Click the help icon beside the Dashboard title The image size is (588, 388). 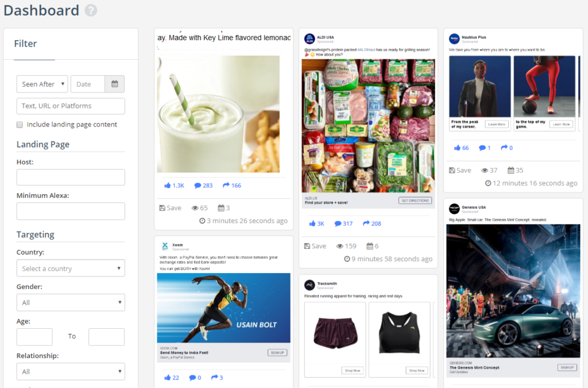click(91, 10)
